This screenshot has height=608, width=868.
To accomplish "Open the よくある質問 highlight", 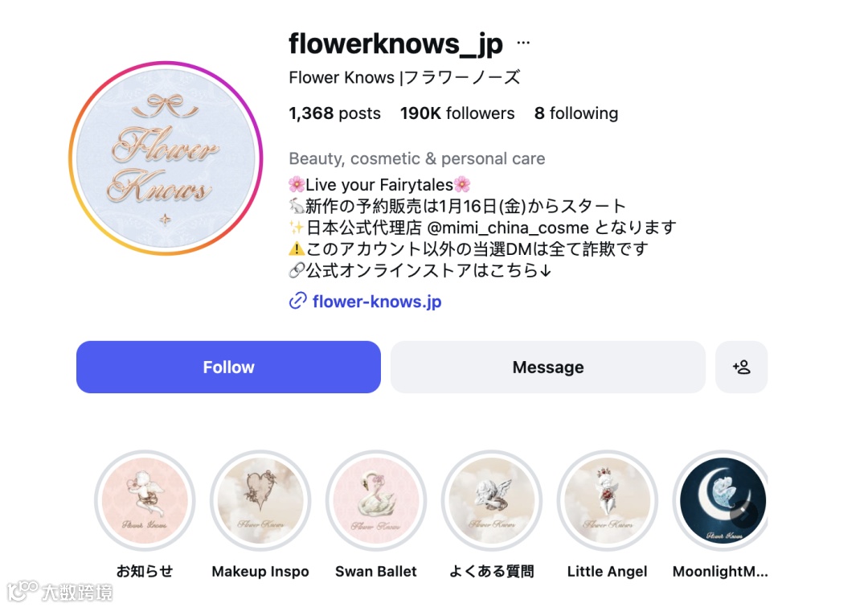I will click(492, 500).
